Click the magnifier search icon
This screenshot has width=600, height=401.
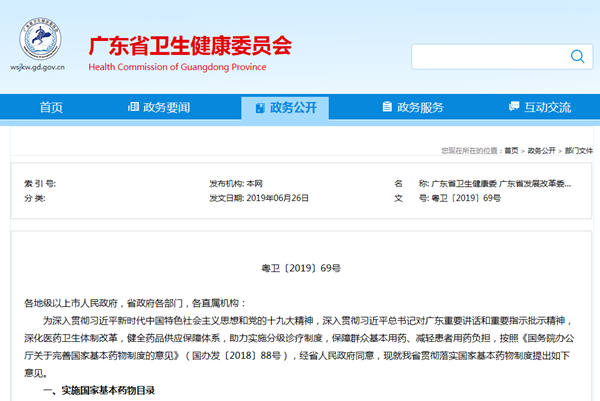[x=577, y=57]
